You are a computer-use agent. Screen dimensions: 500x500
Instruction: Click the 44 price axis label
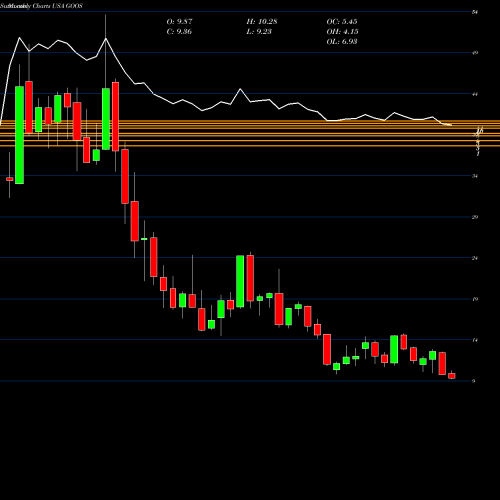click(475, 94)
